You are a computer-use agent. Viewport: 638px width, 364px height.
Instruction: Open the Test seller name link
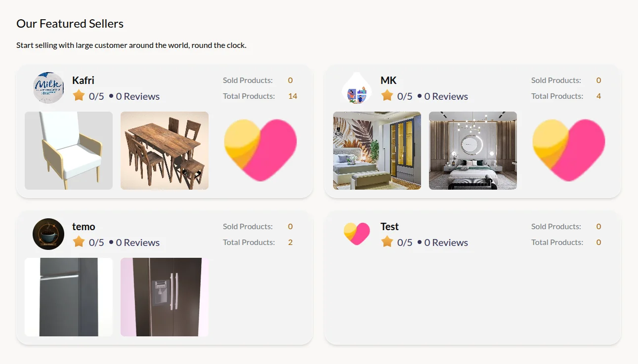pyautogui.click(x=389, y=227)
